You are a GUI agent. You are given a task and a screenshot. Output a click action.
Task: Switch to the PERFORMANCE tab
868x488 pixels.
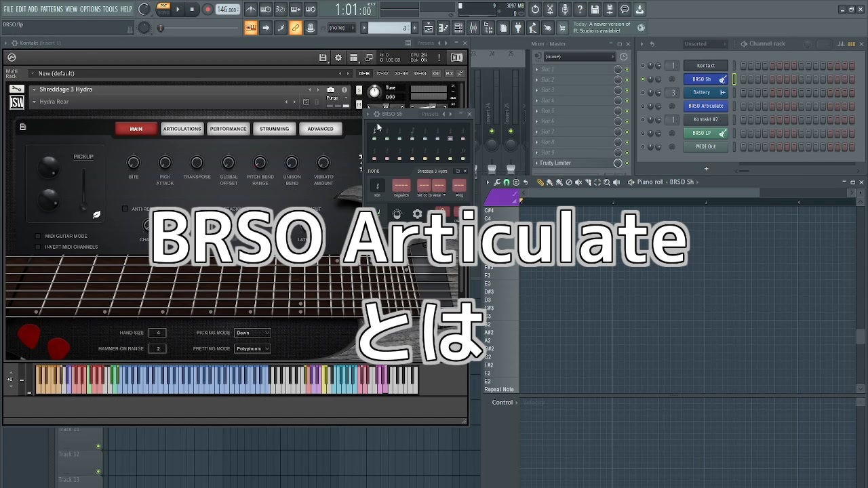pos(229,129)
